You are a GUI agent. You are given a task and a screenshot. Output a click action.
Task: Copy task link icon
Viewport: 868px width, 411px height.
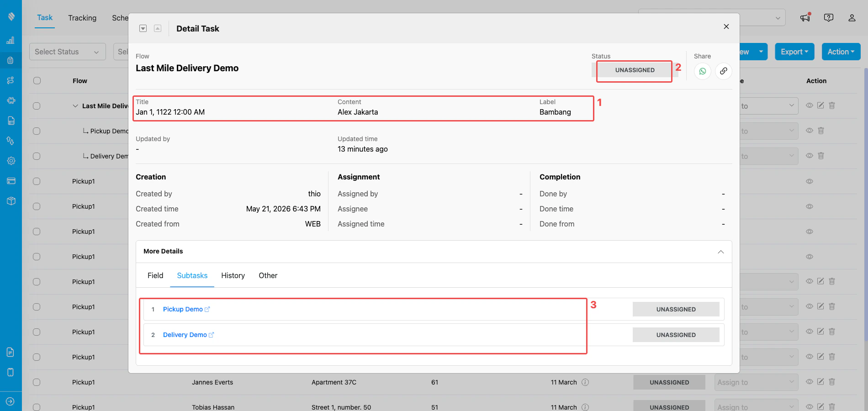point(724,71)
